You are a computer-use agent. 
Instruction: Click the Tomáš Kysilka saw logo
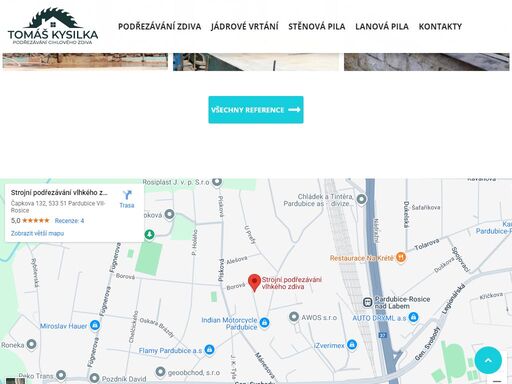[x=53, y=26]
